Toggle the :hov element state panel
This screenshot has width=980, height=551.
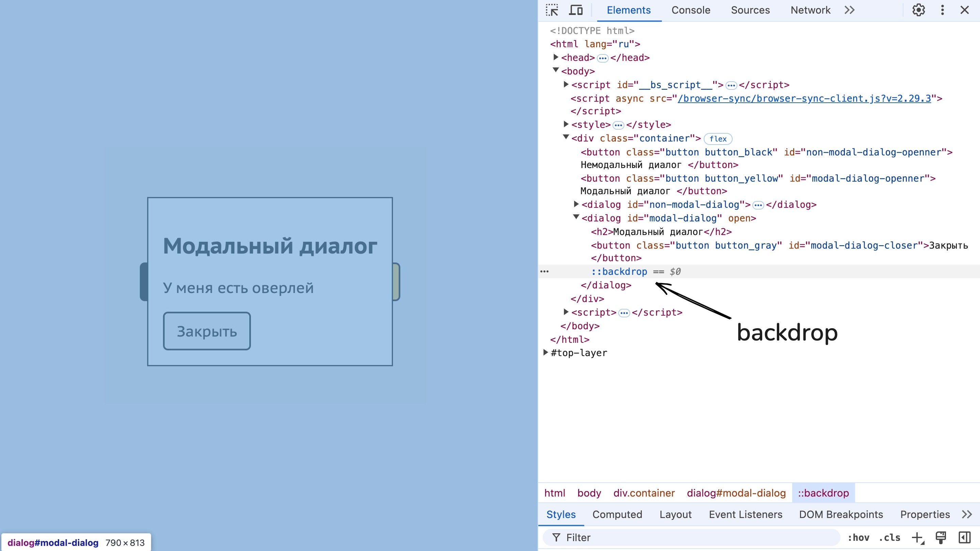coord(858,537)
